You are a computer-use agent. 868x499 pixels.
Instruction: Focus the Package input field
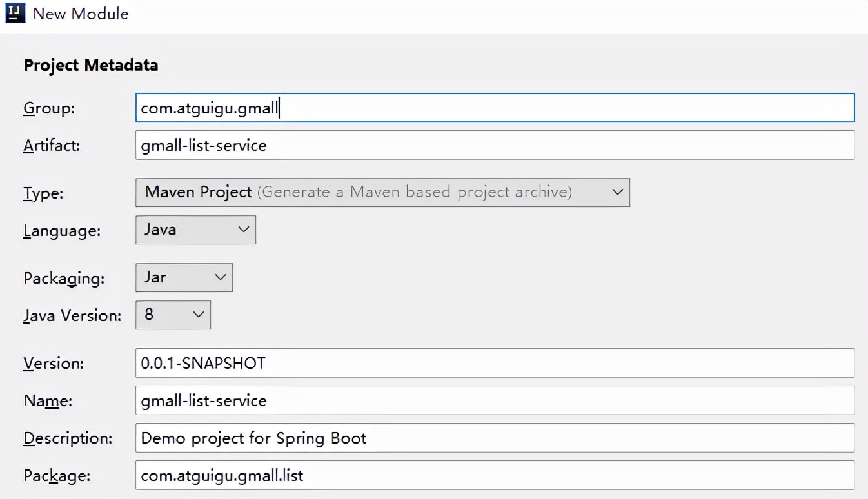tap(495, 476)
